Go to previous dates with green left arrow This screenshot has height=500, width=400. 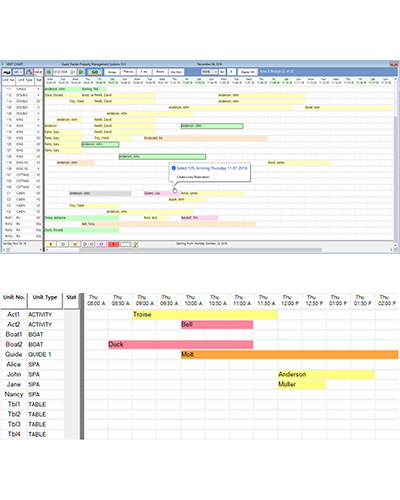click(x=49, y=72)
